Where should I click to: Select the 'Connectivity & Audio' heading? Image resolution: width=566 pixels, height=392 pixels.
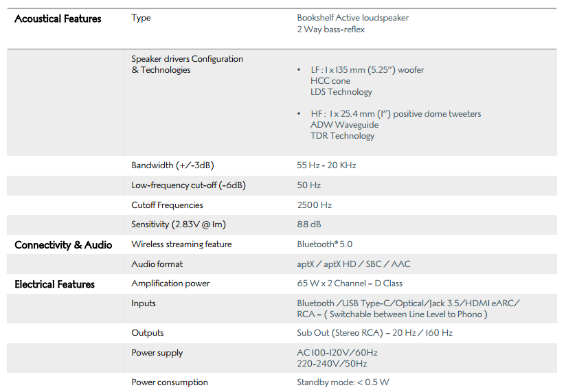coord(63,245)
